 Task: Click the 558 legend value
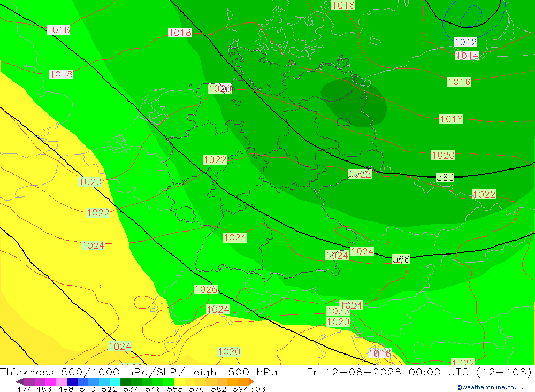click(175, 389)
